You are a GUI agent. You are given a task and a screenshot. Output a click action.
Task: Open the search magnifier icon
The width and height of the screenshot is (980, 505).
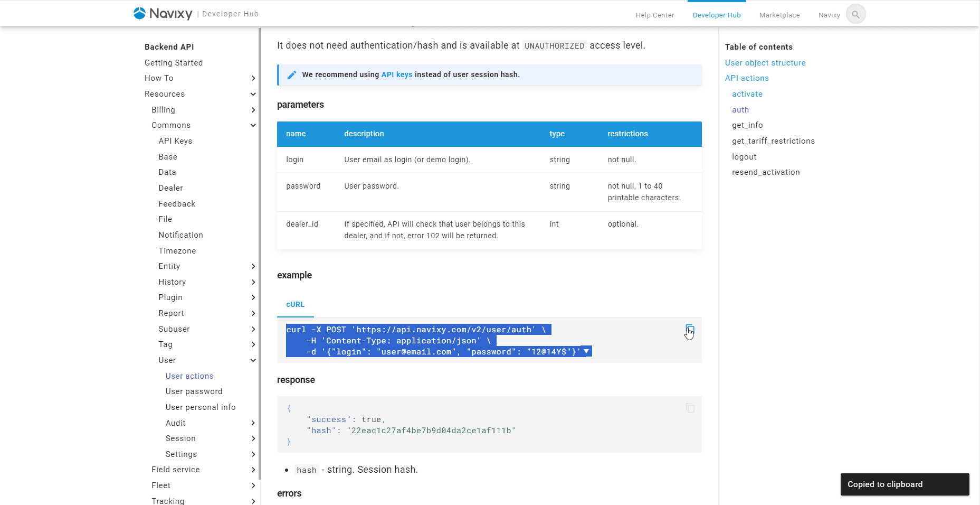855,14
